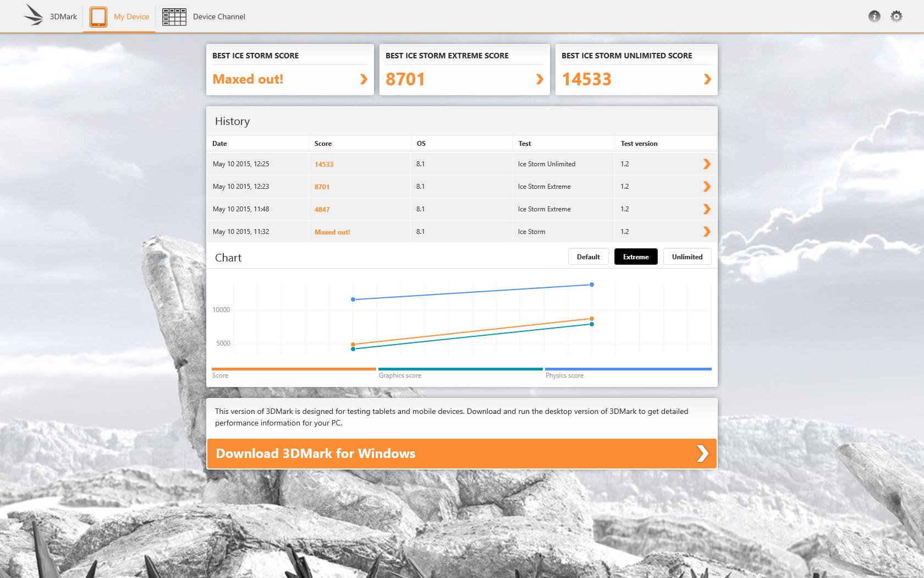Expand Best Ice Storm Unlimited score arrow
This screenshot has width=924, height=578.
(707, 79)
